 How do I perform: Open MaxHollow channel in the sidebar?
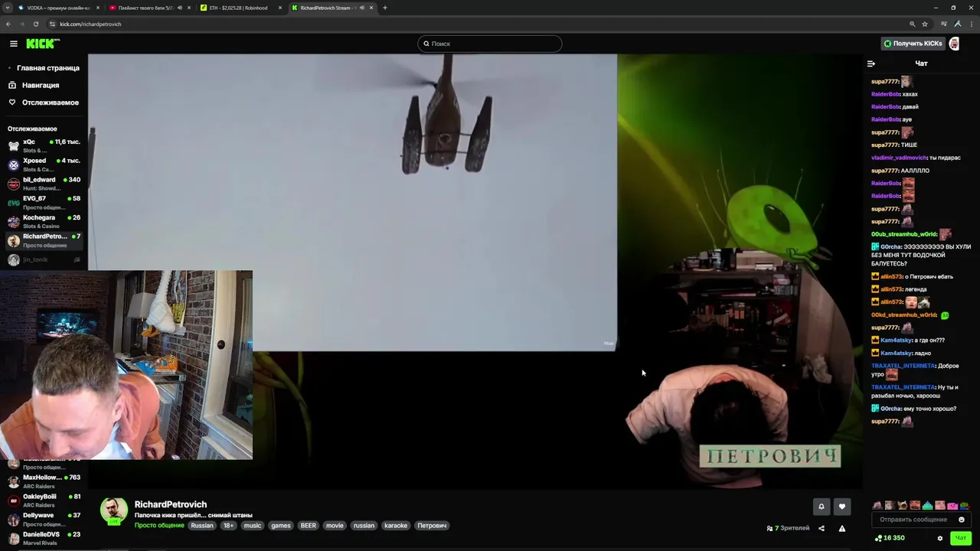(44, 481)
